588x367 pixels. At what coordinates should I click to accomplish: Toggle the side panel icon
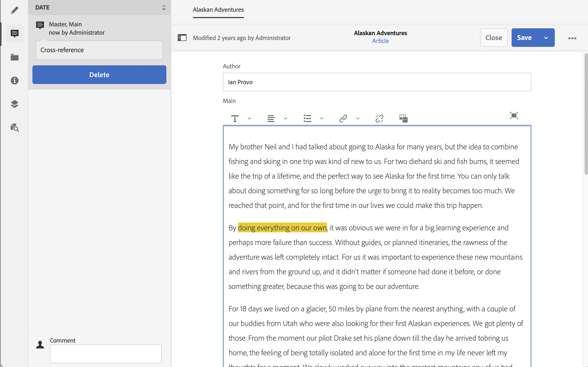tap(182, 38)
